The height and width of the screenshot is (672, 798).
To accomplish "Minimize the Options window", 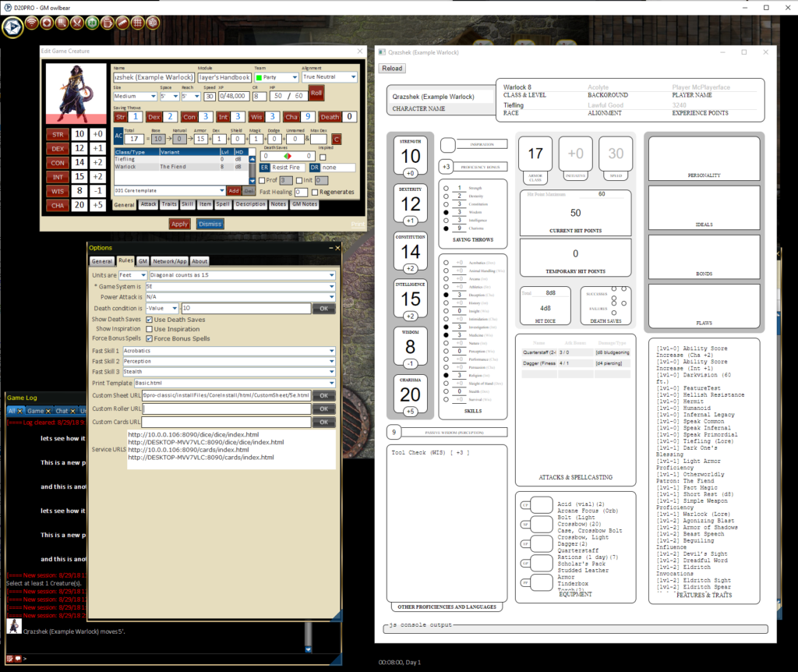I will pos(330,248).
